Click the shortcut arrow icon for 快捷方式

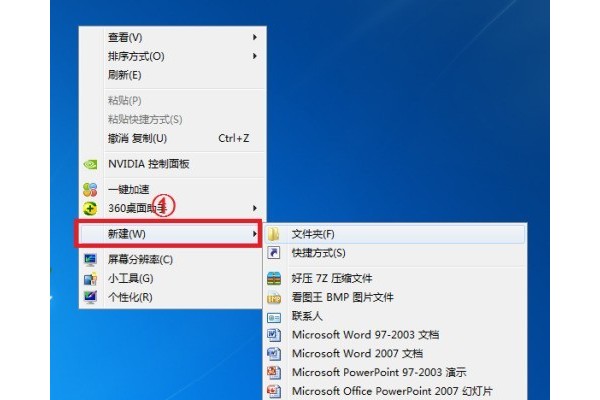click(x=274, y=253)
